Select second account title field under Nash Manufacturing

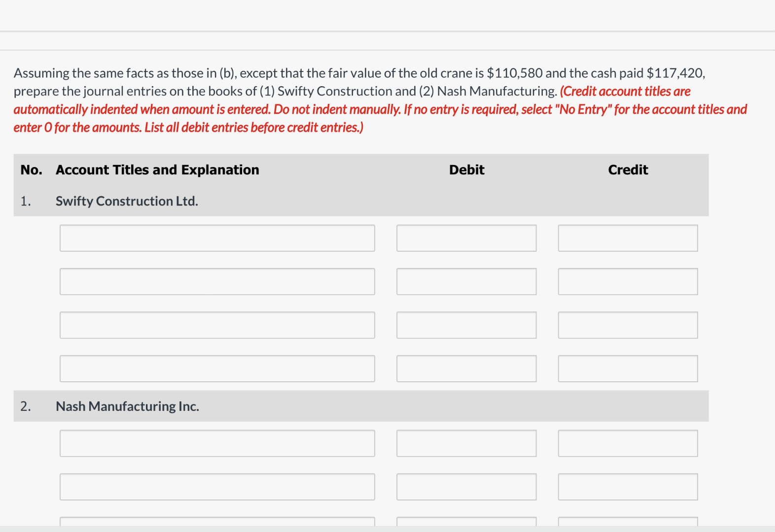(x=217, y=487)
